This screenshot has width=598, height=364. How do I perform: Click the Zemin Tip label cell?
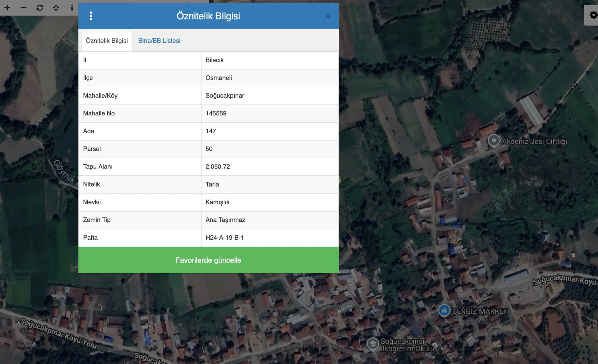pyautogui.click(x=140, y=220)
